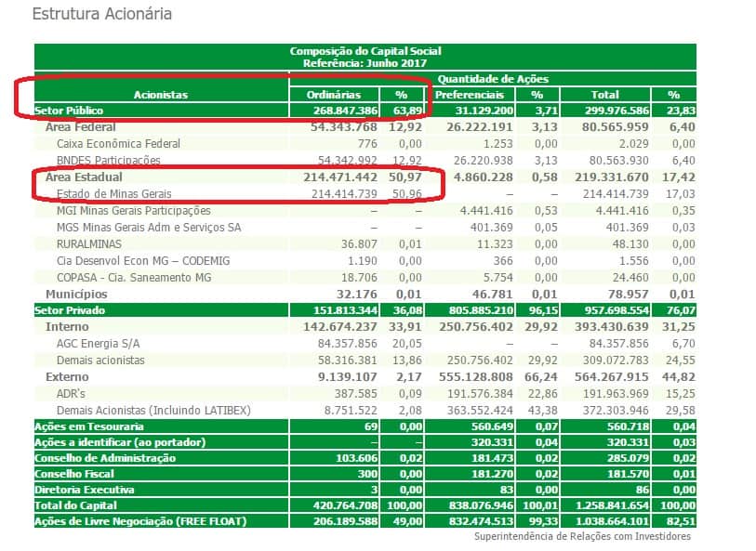Click the 'Superintendência de Relações com Investidores' footer text
Image resolution: width=756 pixels, height=551 pixels.
point(582,536)
